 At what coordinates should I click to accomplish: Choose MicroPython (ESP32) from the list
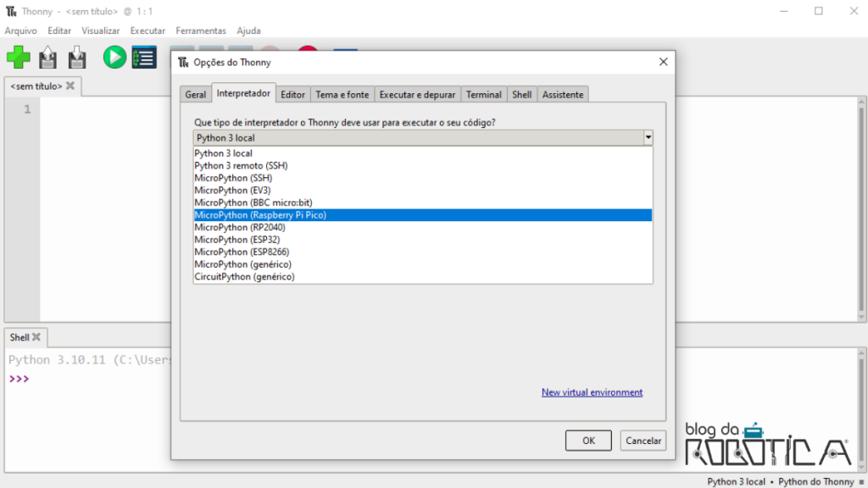(236, 240)
